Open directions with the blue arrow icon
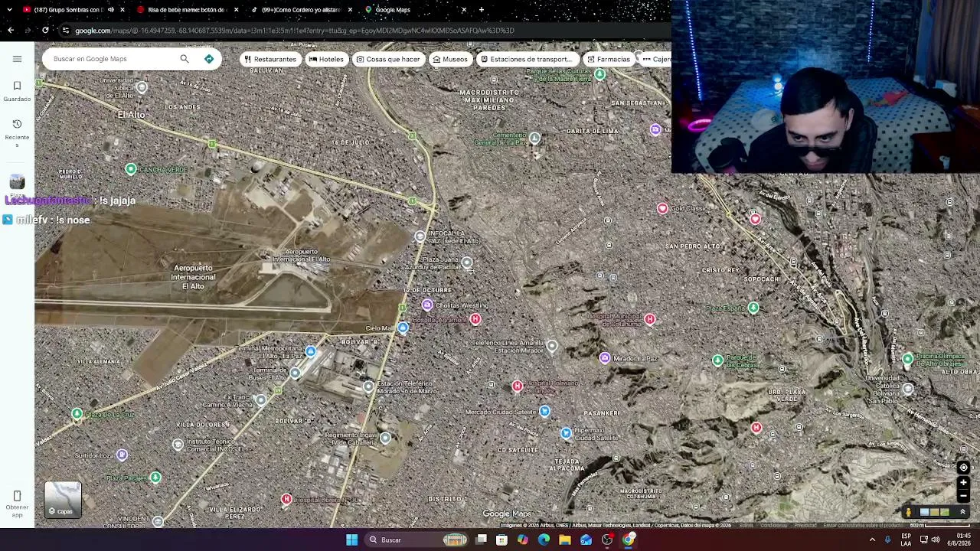 (209, 59)
